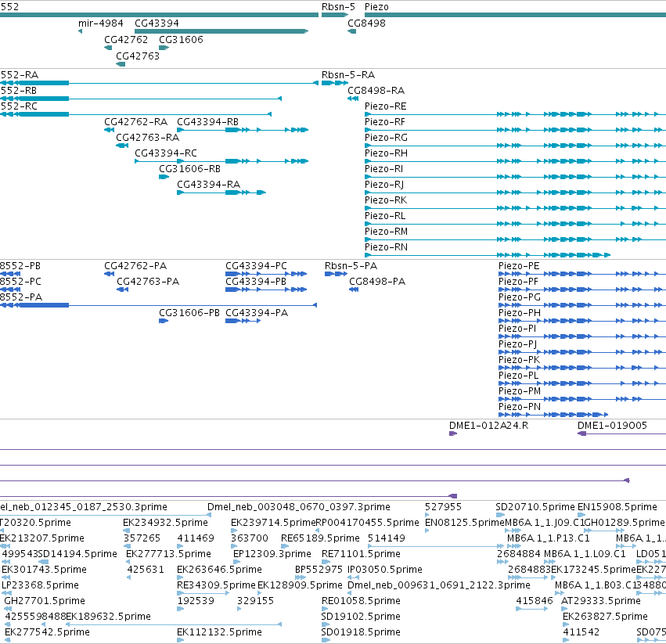666x644 pixels.
Task: Click the CG42762-PA protein label
Action: pos(135,266)
